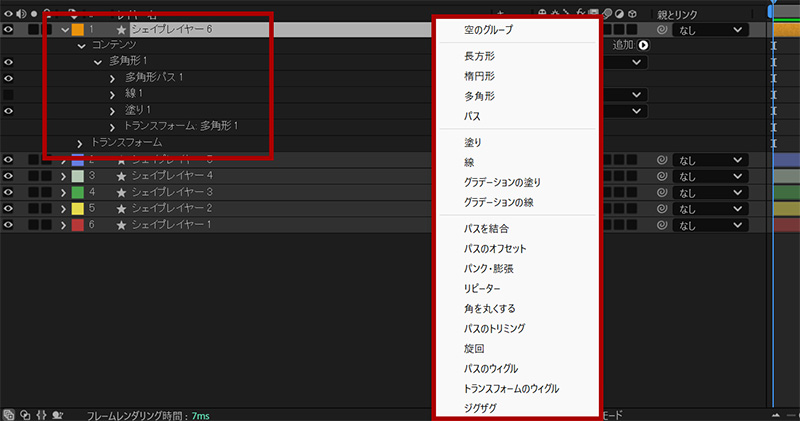Toggle the render time pane icon at bottom
Image resolution: width=800 pixels, height=421 pixels.
[x=57, y=415]
